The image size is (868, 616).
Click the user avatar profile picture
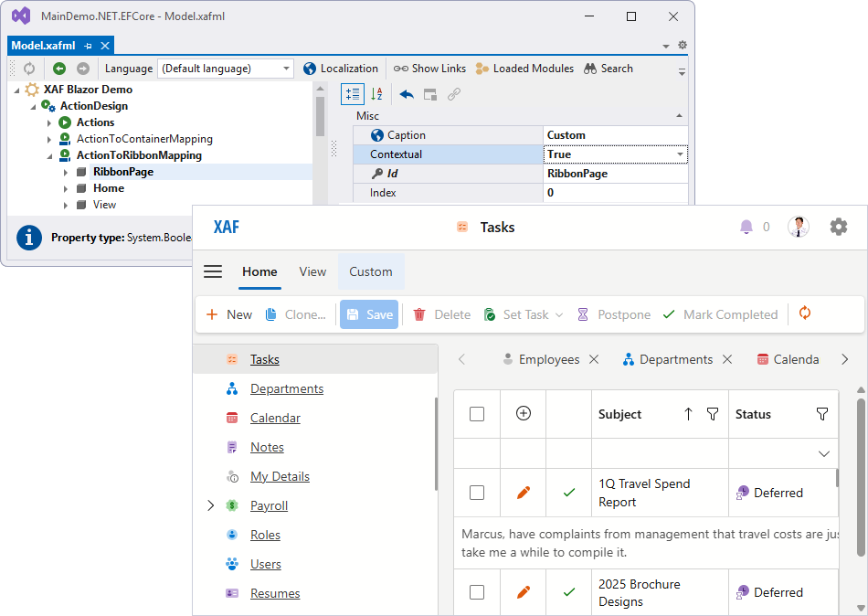799,227
